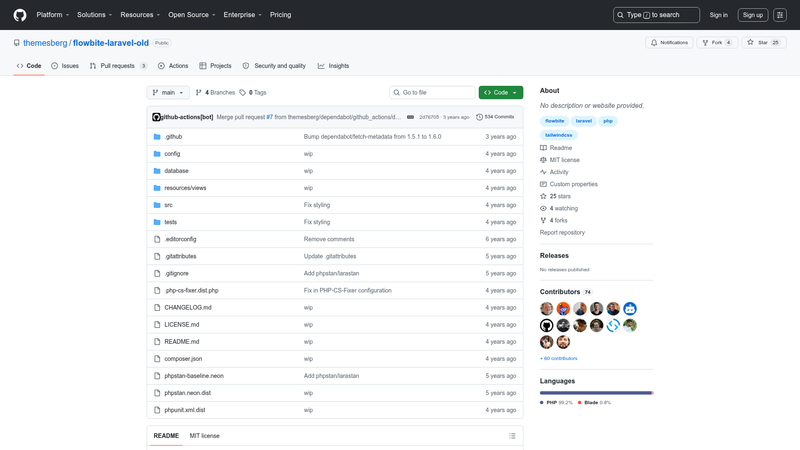Click the Sign up button

pyautogui.click(x=753, y=15)
